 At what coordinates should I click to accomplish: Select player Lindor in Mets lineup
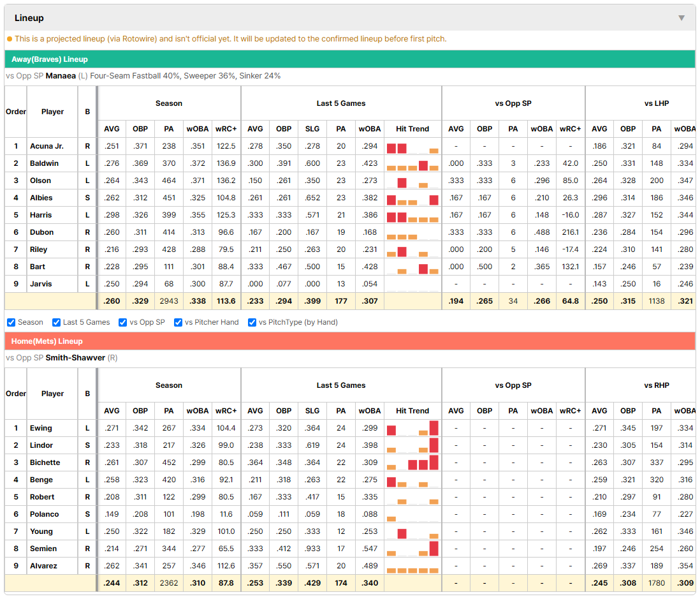pyautogui.click(x=41, y=445)
